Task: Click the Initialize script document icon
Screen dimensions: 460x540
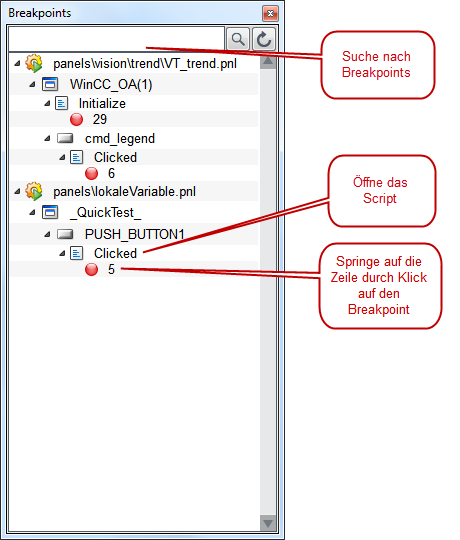Action: pyautogui.click(x=62, y=103)
